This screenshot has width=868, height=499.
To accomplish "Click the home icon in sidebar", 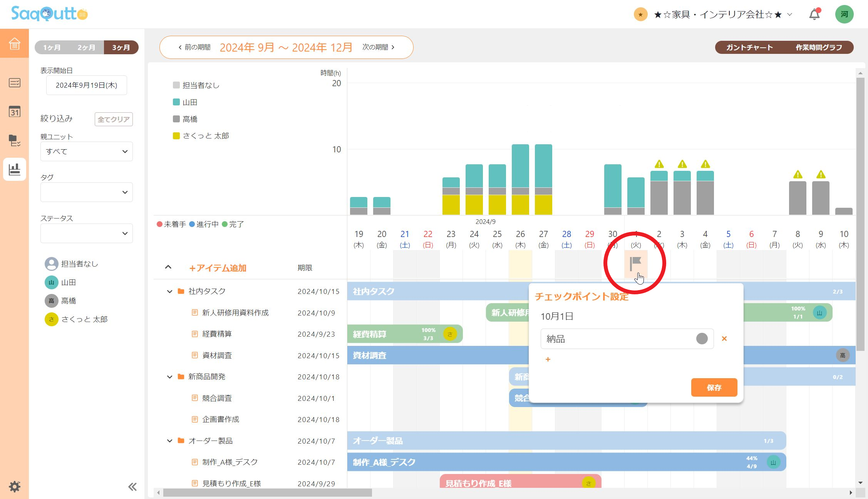I will pos(14,43).
